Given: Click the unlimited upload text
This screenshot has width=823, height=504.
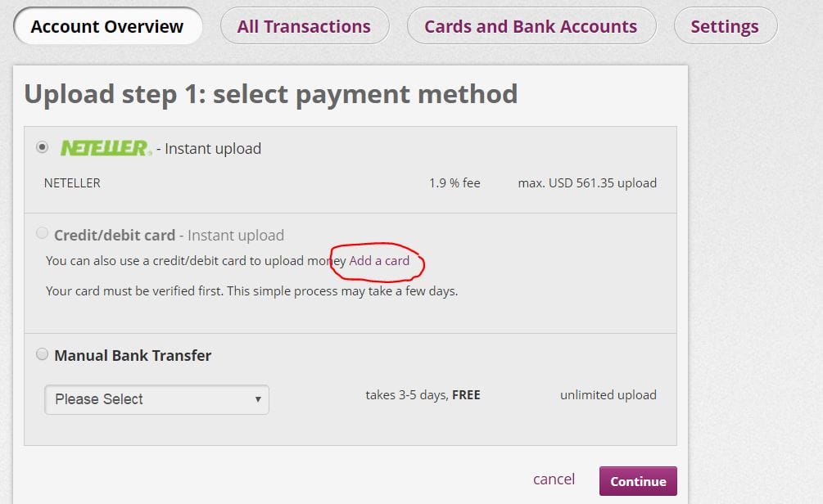Looking at the screenshot, I should click(608, 395).
